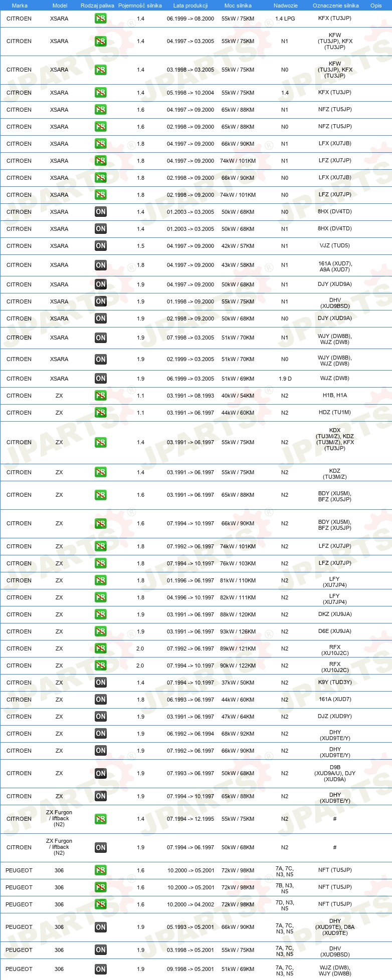Click the '06.1992 -> 06.1994' production years cell
This screenshot has height=980, width=392.
pyautogui.click(x=190, y=734)
